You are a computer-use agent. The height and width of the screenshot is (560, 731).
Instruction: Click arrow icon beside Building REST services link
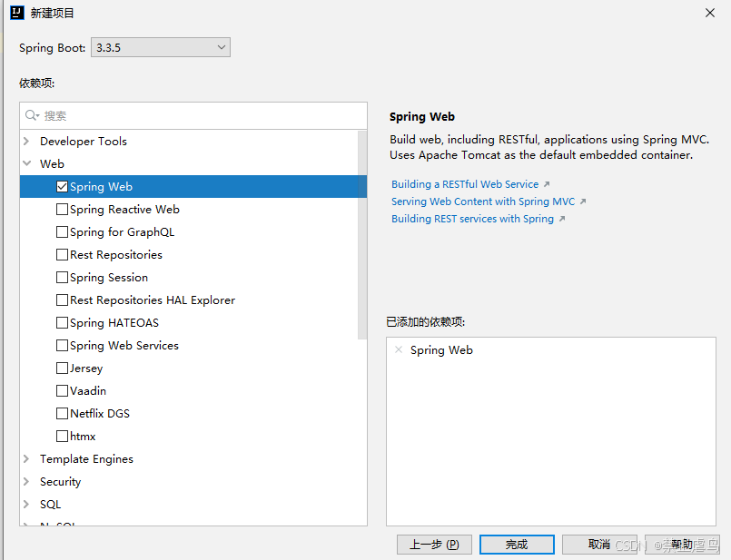[x=562, y=219]
